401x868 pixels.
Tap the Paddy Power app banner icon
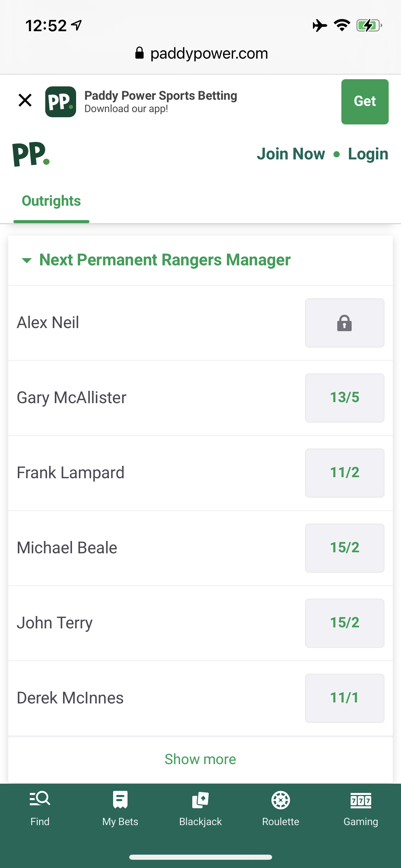[x=61, y=102]
